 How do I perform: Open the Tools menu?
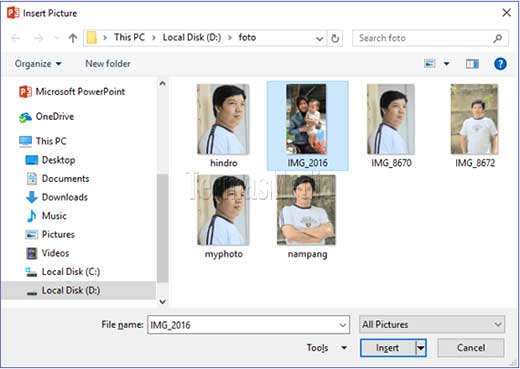click(x=326, y=348)
